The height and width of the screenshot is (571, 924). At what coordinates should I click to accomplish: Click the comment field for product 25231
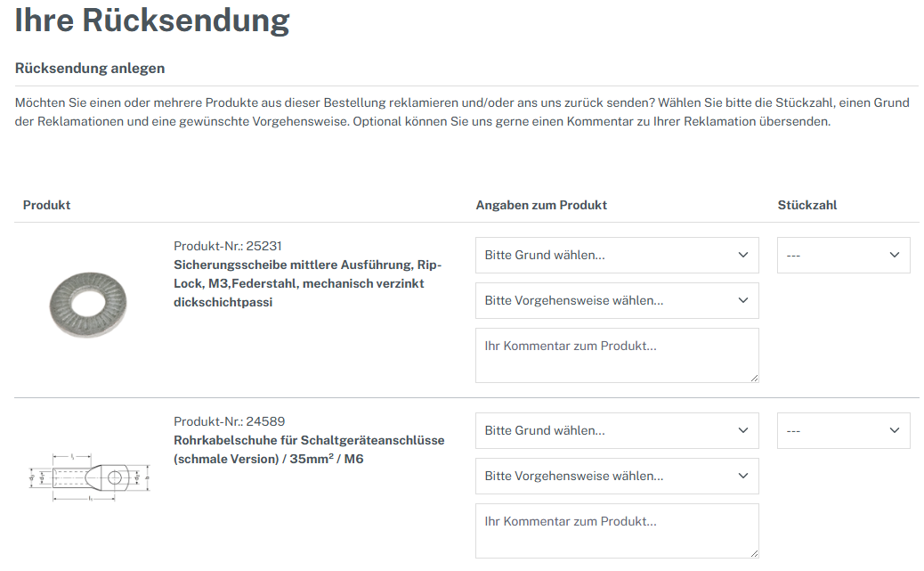(616, 355)
